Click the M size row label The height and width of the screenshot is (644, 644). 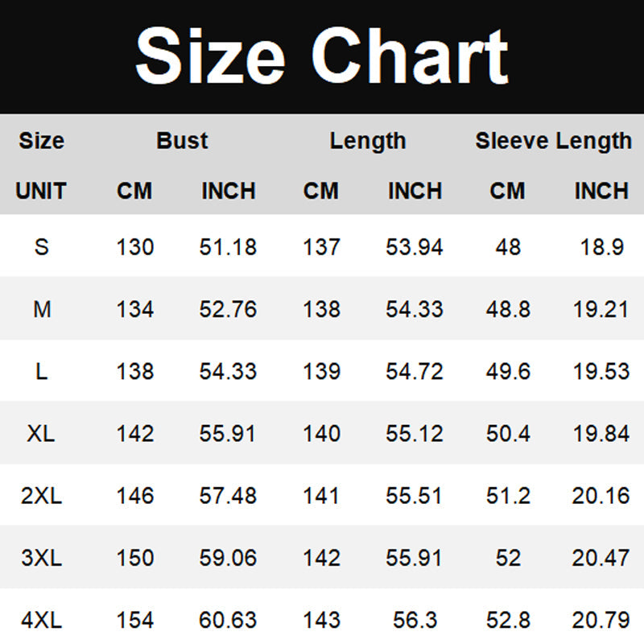[41, 308]
